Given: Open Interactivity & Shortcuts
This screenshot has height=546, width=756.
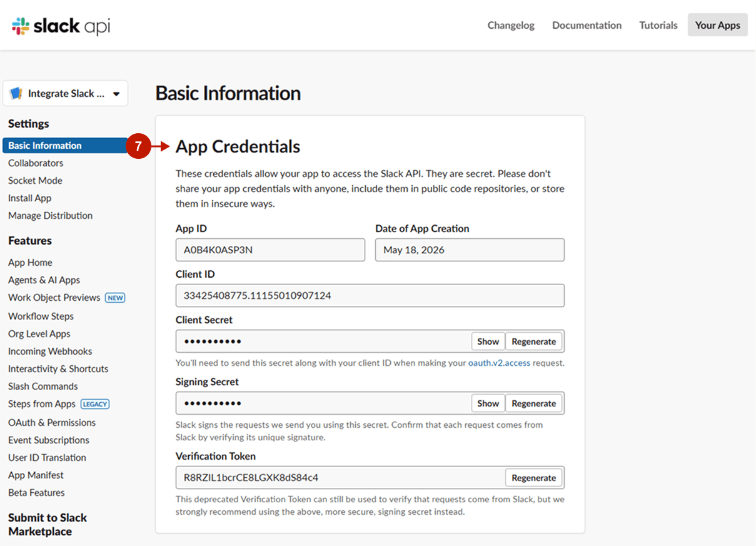Looking at the screenshot, I should (58, 369).
